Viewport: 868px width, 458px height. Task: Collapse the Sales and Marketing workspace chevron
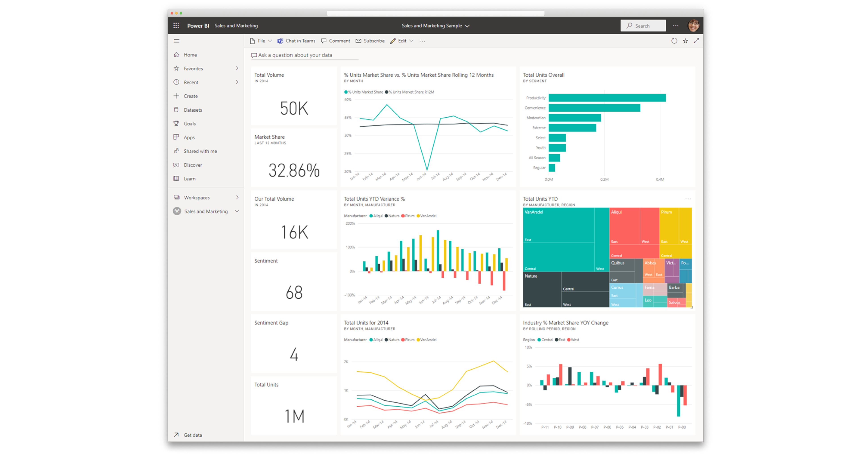point(237,211)
